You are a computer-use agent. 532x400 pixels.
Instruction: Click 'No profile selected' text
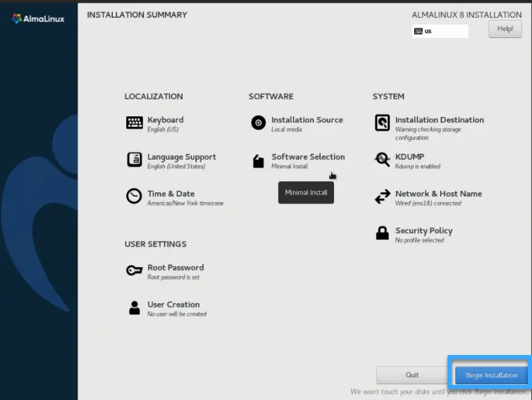[419, 240]
